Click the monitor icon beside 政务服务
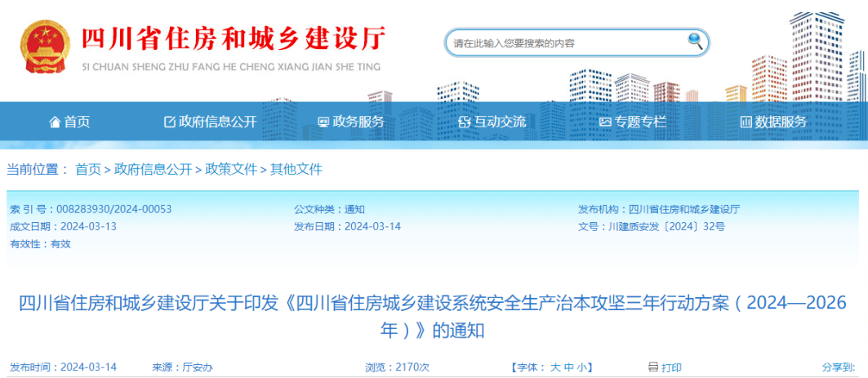This screenshot has height=378, width=868. (x=323, y=122)
